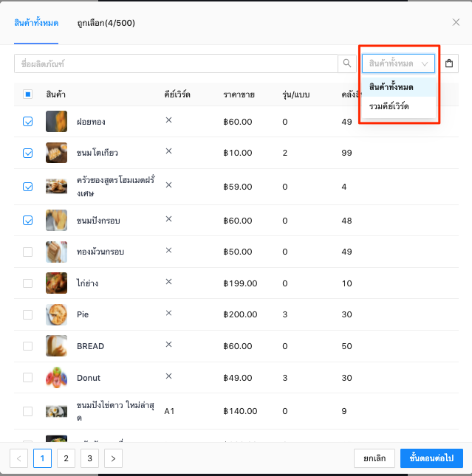This screenshot has width=472, height=476.
Task: Click the ฿199.00 price cell
Action: (240, 283)
